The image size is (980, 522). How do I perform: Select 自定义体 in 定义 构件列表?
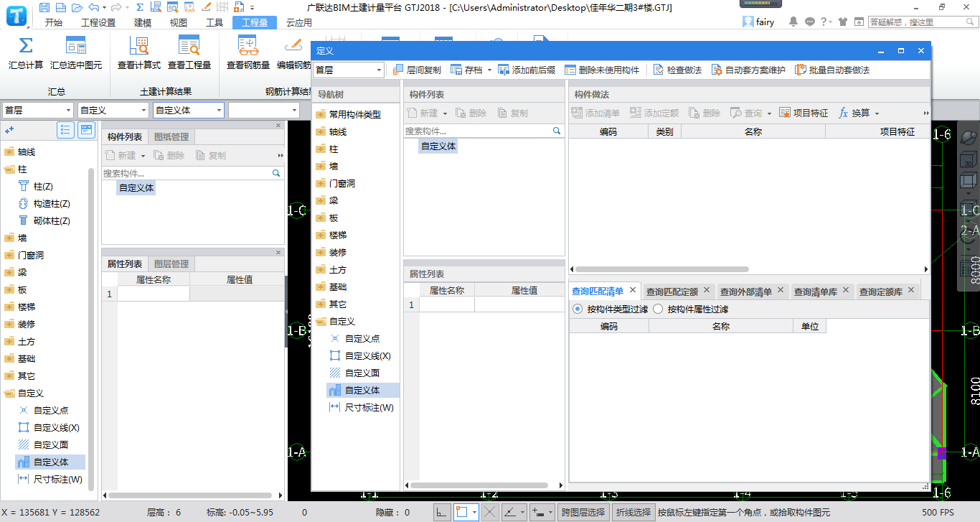(x=438, y=146)
